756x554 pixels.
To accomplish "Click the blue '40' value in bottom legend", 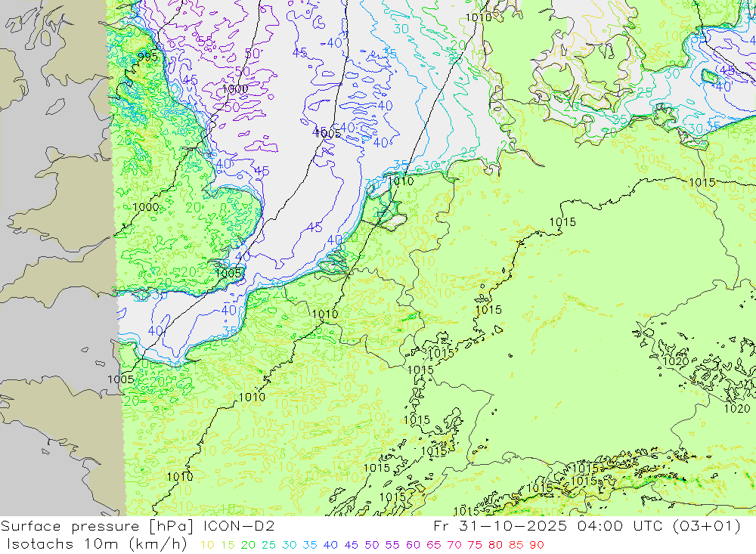I will pyautogui.click(x=331, y=545).
